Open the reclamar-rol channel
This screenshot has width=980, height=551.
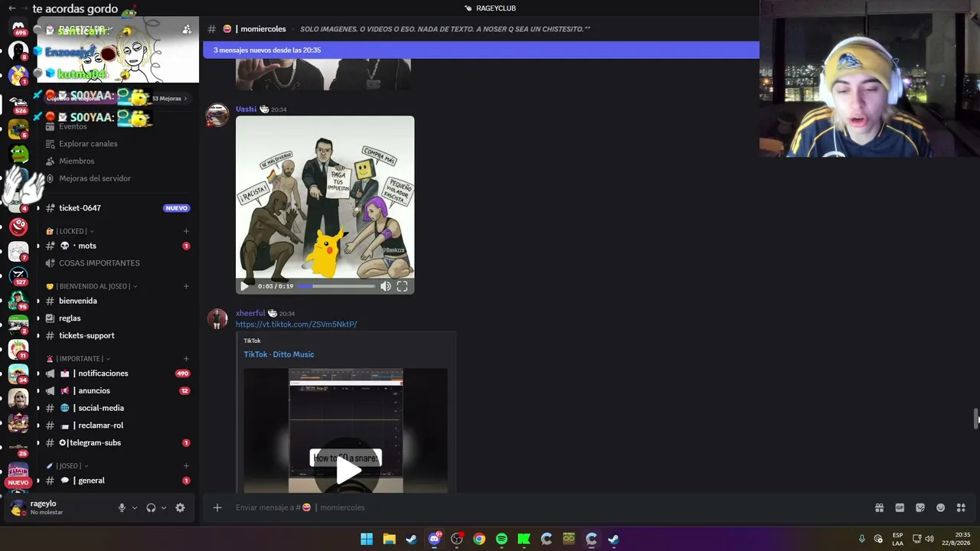click(x=100, y=425)
